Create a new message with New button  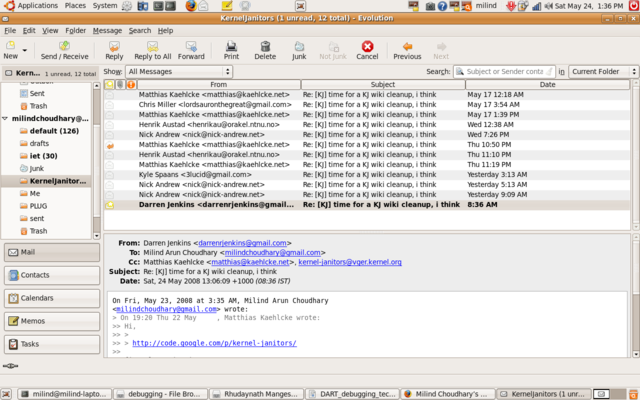point(11,50)
